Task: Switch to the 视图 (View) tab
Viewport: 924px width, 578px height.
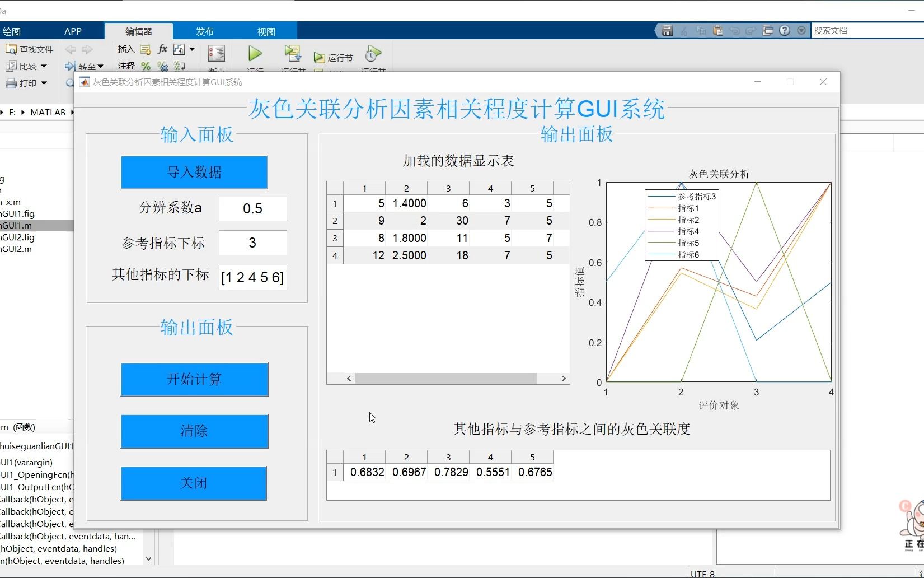Action: (265, 31)
